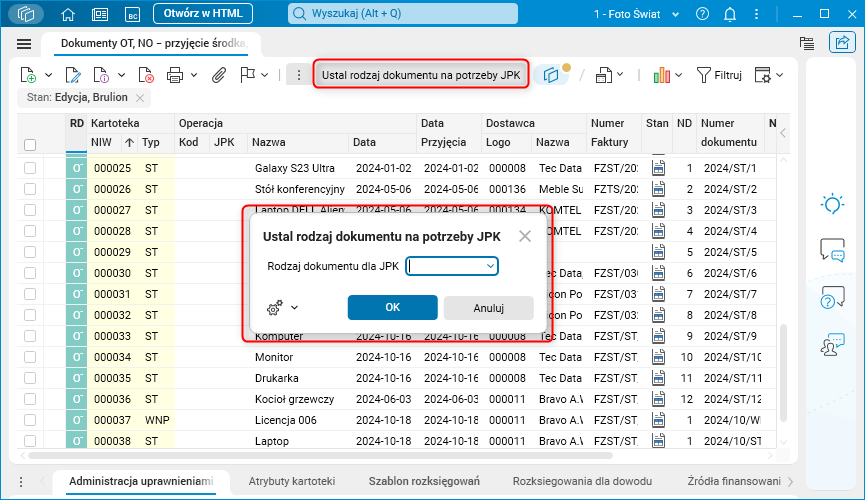Open the news panel icon in the title bar

pyautogui.click(x=100, y=14)
